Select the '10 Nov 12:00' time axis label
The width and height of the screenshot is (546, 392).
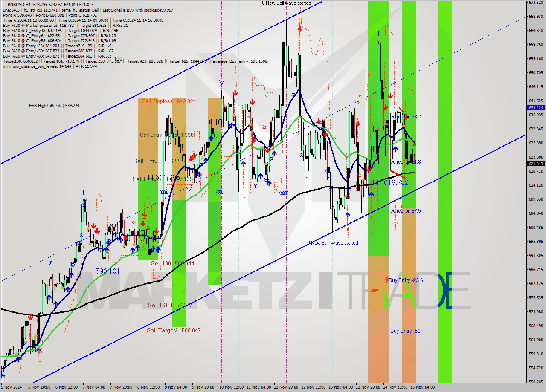click(x=232, y=387)
